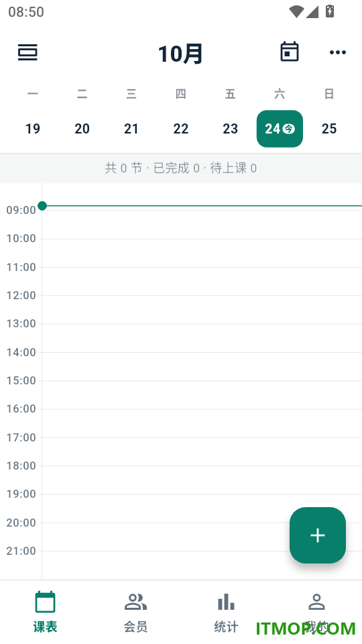Select date 23 in week row
The height and width of the screenshot is (644, 362).
(230, 129)
